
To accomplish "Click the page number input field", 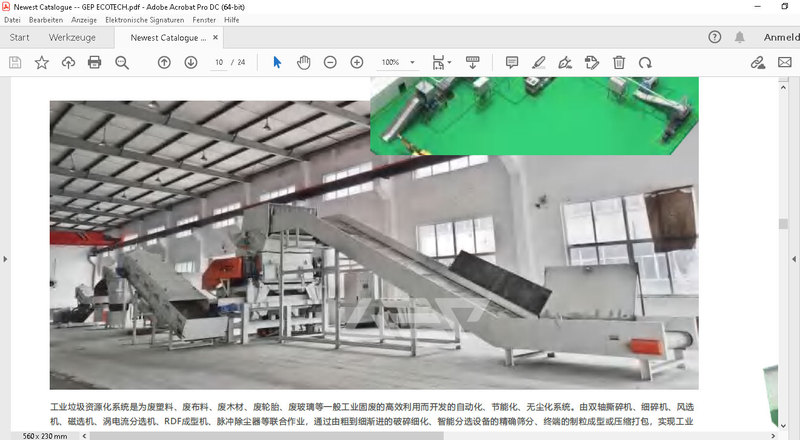I will pos(219,62).
